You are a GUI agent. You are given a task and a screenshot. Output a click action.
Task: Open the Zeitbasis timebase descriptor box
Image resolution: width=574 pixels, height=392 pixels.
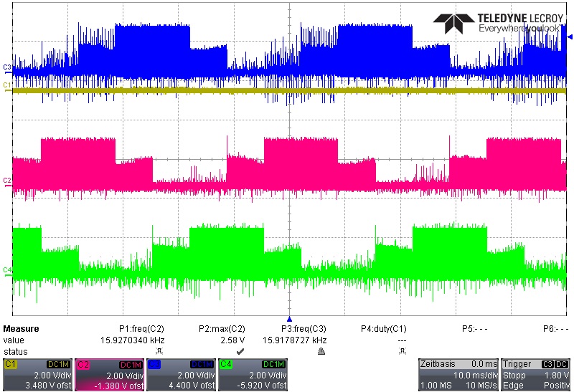(x=458, y=375)
